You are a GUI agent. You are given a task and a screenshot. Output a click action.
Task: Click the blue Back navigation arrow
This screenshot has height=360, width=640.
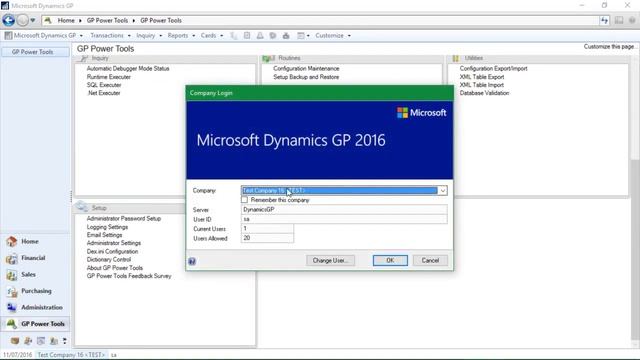click(9, 20)
